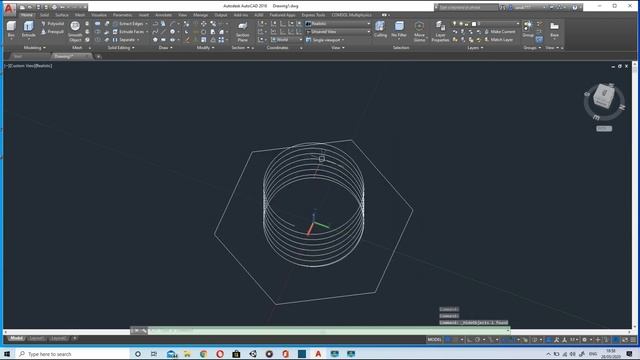Click the Model layout tab
The height and width of the screenshot is (360, 640).
click(16, 338)
